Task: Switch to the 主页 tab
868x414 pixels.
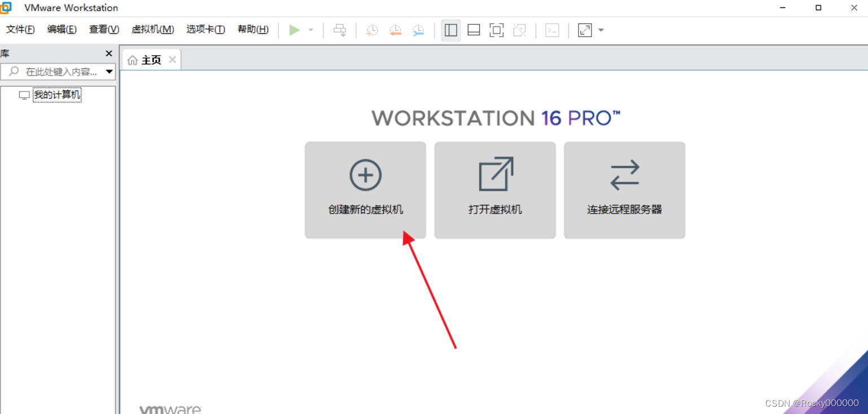Action: 151,59
